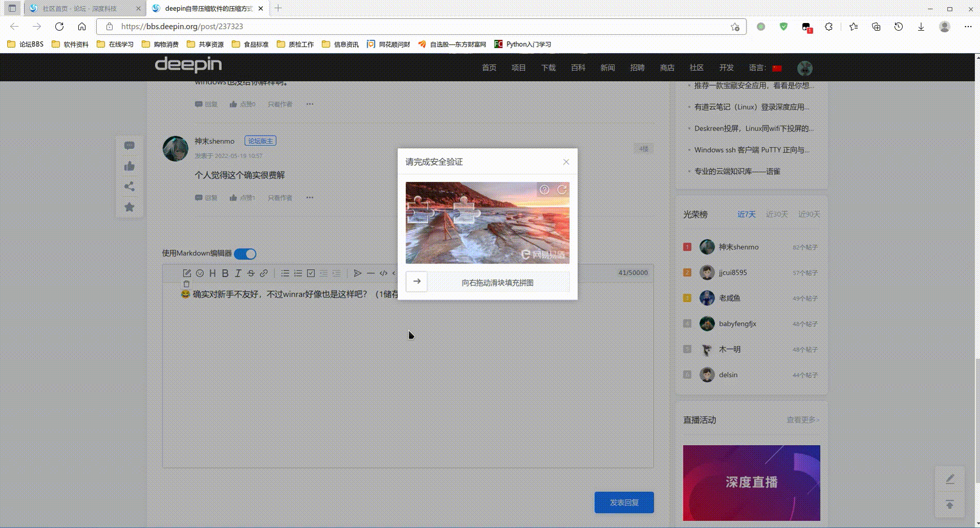Open the browser profile menu
This screenshot has width=980, height=528.
click(x=945, y=27)
